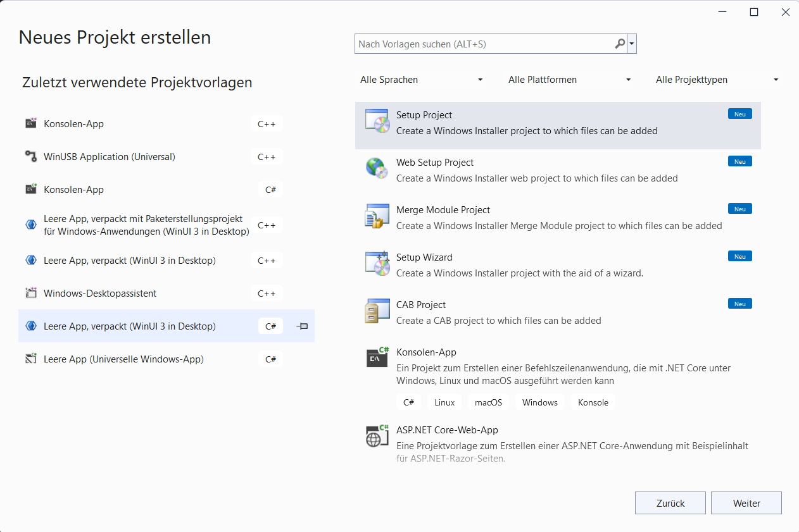Select the CAB Project template title
799x532 pixels.
(x=421, y=304)
